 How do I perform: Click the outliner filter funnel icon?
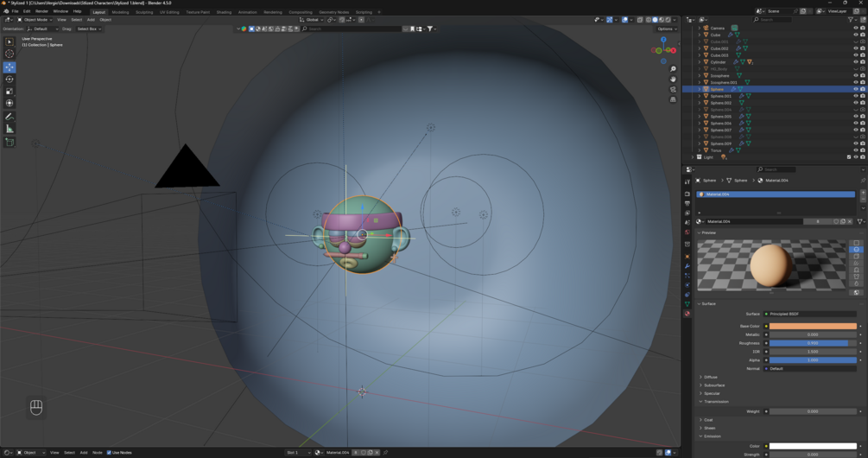[x=851, y=19]
